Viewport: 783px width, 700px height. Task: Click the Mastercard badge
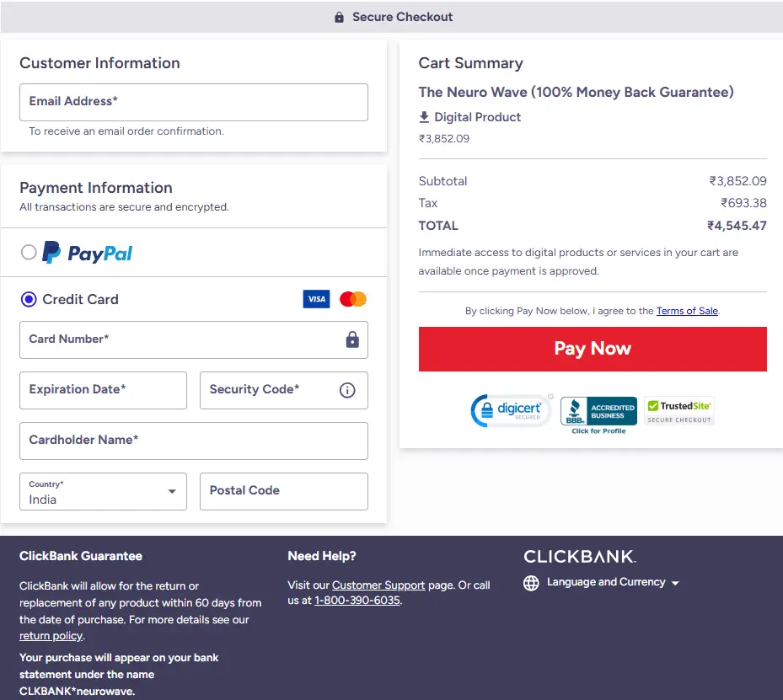pyautogui.click(x=351, y=299)
